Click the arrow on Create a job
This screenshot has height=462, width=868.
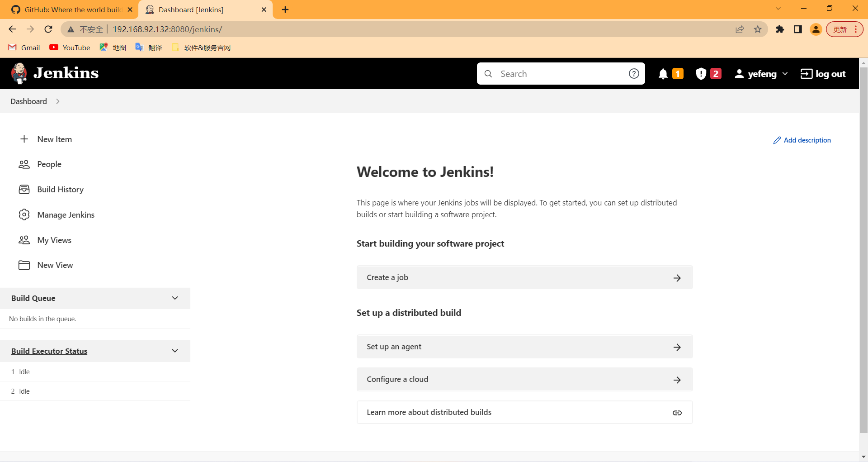pos(677,278)
